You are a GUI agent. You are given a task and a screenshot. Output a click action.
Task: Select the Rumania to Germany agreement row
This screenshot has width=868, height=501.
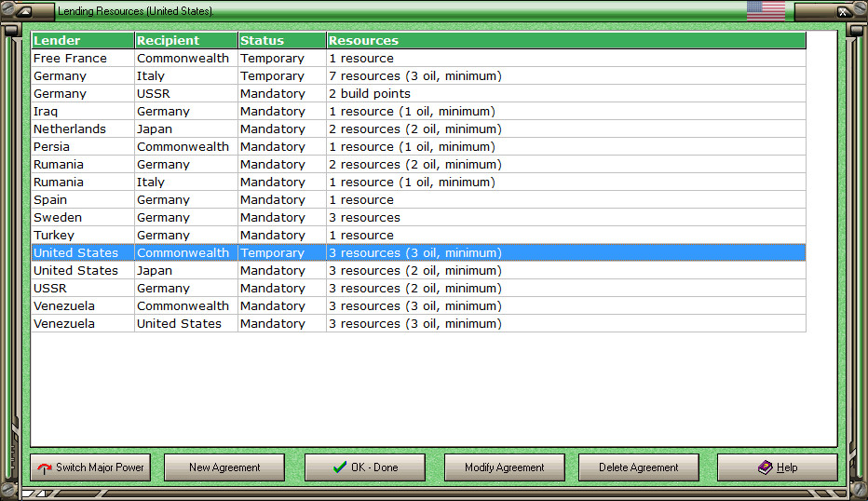pyautogui.click(x=418, y=165)
